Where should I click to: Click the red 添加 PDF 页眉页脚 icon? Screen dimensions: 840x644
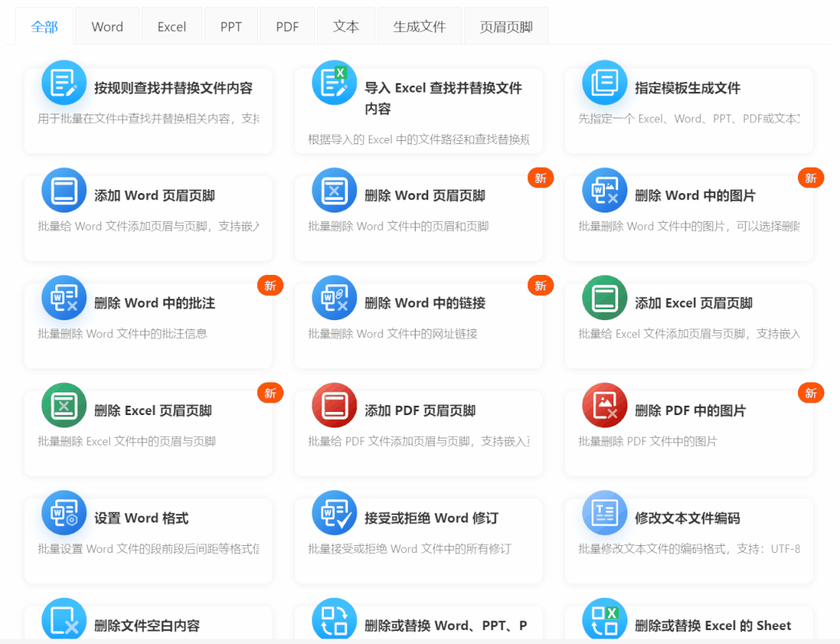(334, 405)
